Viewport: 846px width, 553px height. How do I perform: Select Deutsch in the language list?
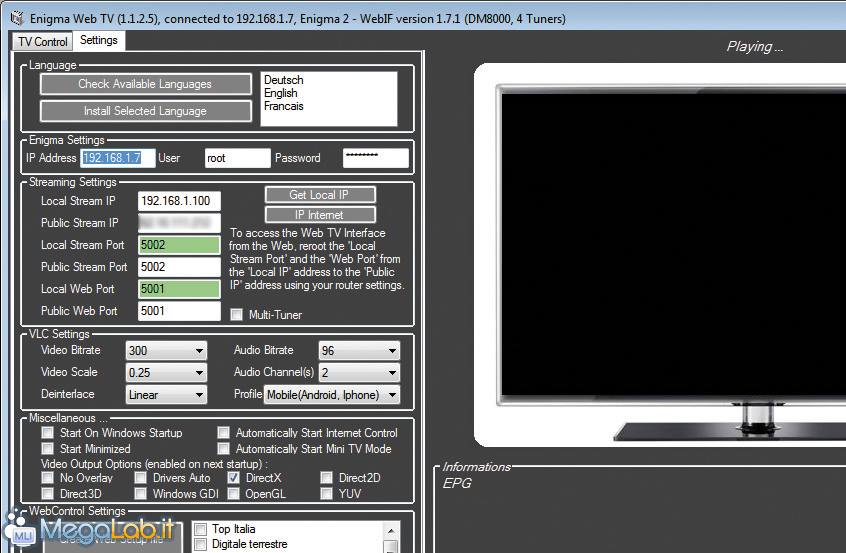[x=284, y=80]
